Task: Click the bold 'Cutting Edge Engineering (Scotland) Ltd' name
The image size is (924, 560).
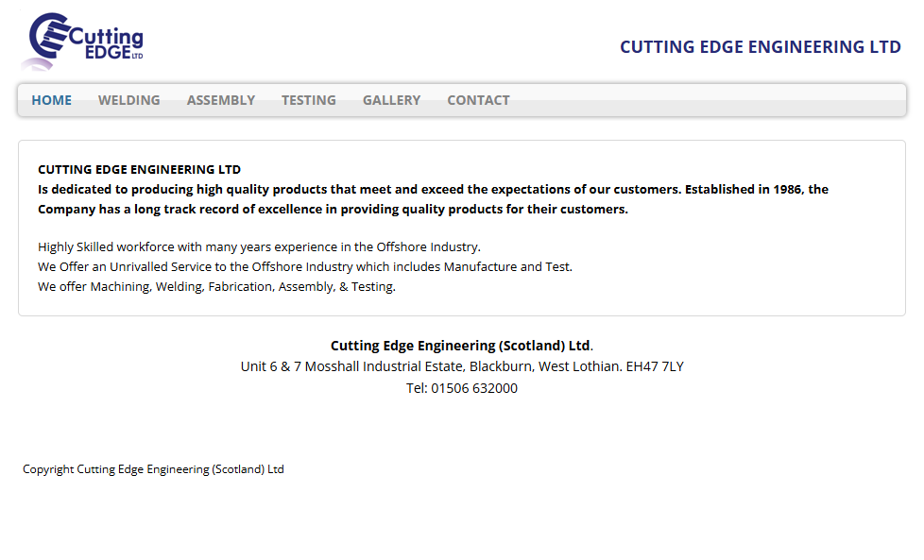Action: pyautogui.click(x=460, y=346)
